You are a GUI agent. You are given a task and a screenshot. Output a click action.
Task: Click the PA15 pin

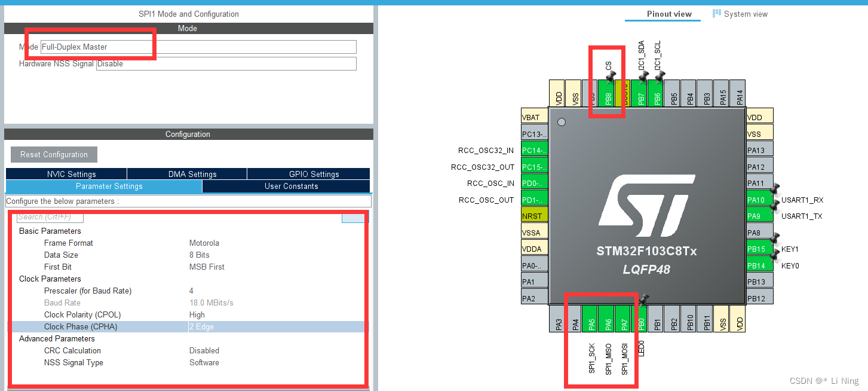click(x=722, y=93)
